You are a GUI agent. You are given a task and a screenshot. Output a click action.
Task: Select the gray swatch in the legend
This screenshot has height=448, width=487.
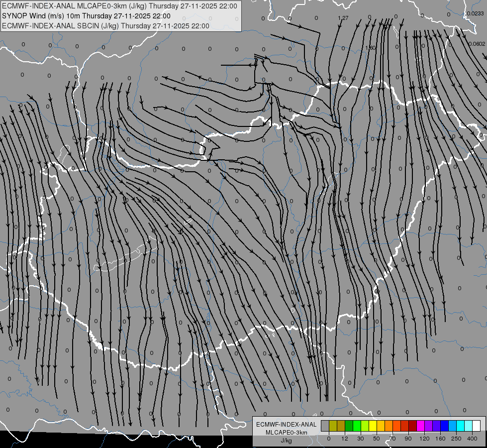[x=325, y=426]
